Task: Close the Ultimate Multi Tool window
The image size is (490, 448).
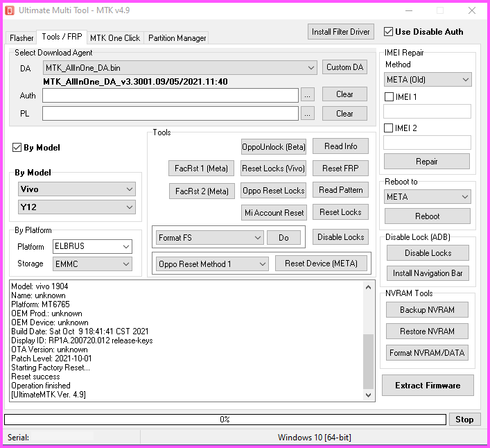Action: coord(472,10)
